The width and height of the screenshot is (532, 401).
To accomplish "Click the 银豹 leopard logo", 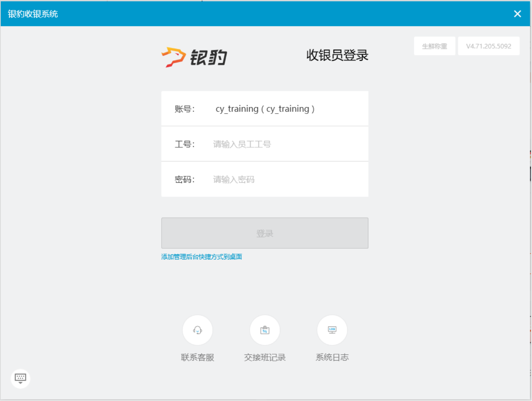I will [x=194, y=57].
